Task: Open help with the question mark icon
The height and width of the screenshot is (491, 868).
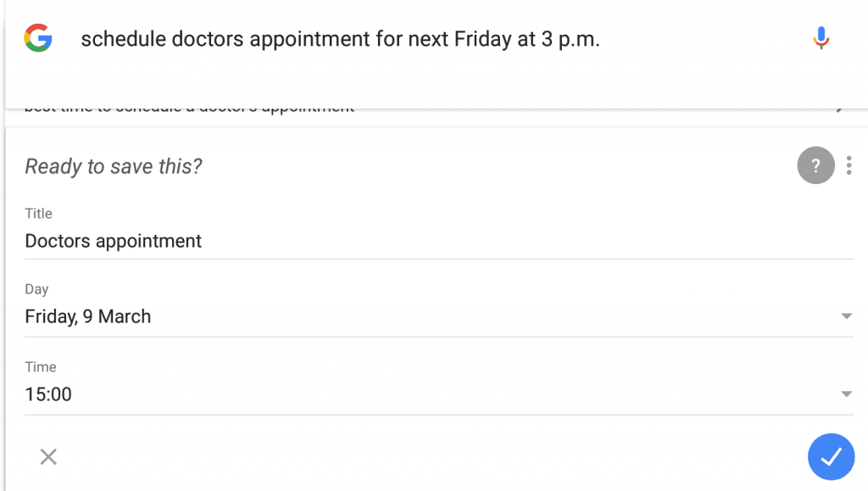Action: coord(815,165)
